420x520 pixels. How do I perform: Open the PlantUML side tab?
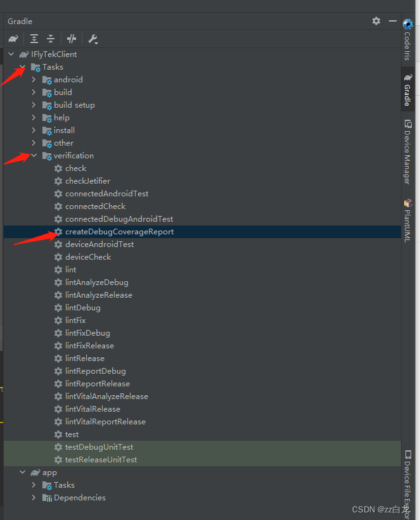tap(408, 220)
